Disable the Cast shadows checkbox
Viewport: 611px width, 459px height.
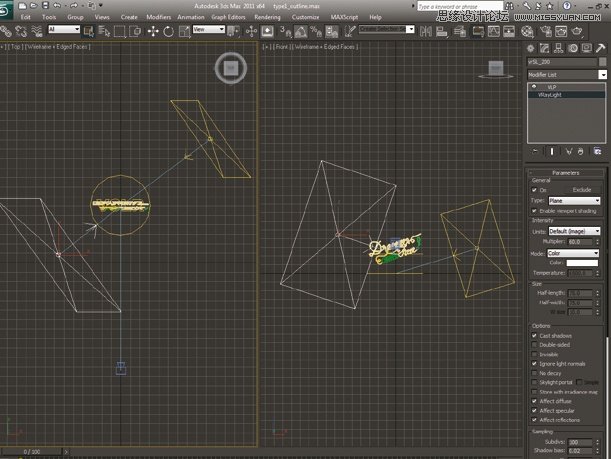coord(534,336)
